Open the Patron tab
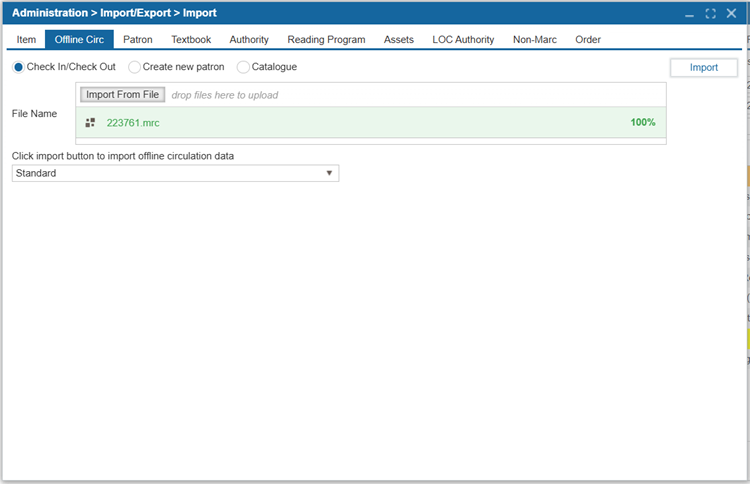This screenshot has height=484, width=750. (x=138, y=40)
